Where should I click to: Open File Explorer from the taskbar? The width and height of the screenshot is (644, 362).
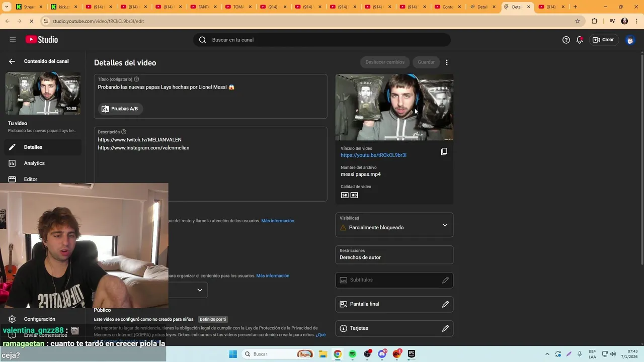323,354
